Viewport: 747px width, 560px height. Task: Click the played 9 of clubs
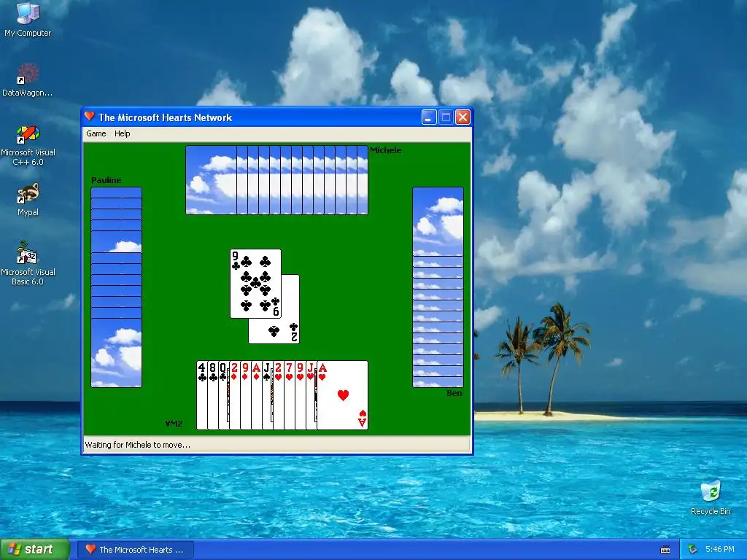(x=255, y=284)
